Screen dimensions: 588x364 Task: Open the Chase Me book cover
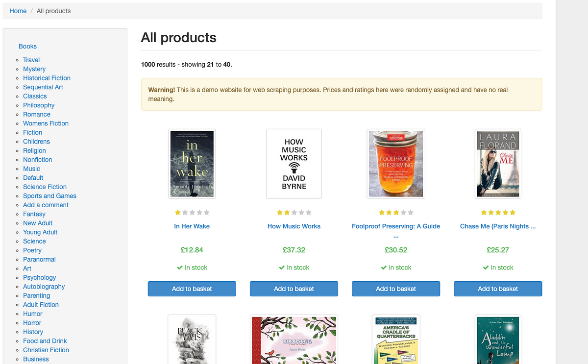pos(498,164)
